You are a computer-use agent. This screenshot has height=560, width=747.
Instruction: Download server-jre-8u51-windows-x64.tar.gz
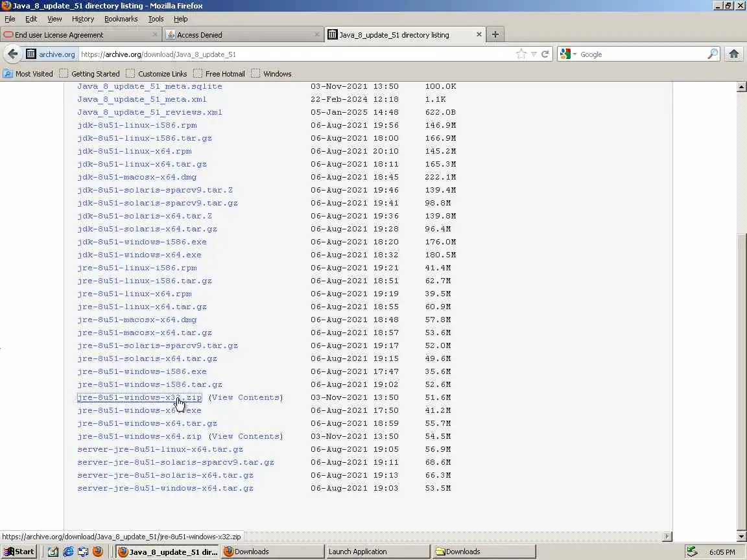pos(165,488)
